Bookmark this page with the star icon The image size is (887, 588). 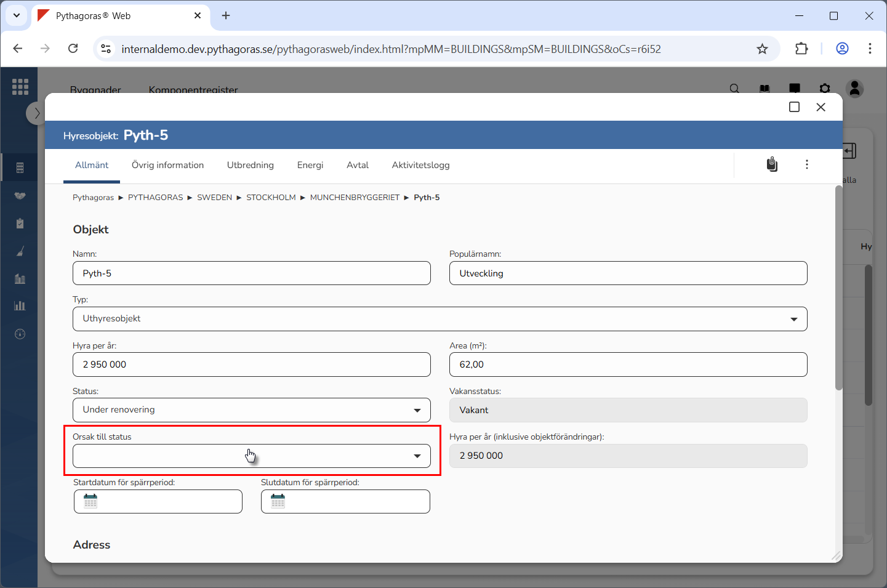click(x=762, y=49)
